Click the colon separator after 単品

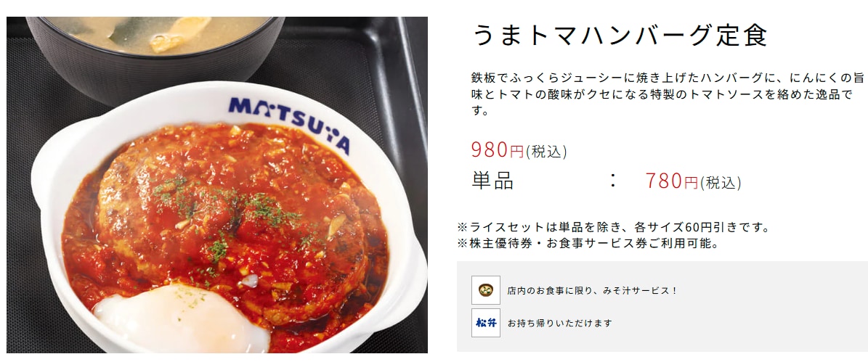click(612, 181)
